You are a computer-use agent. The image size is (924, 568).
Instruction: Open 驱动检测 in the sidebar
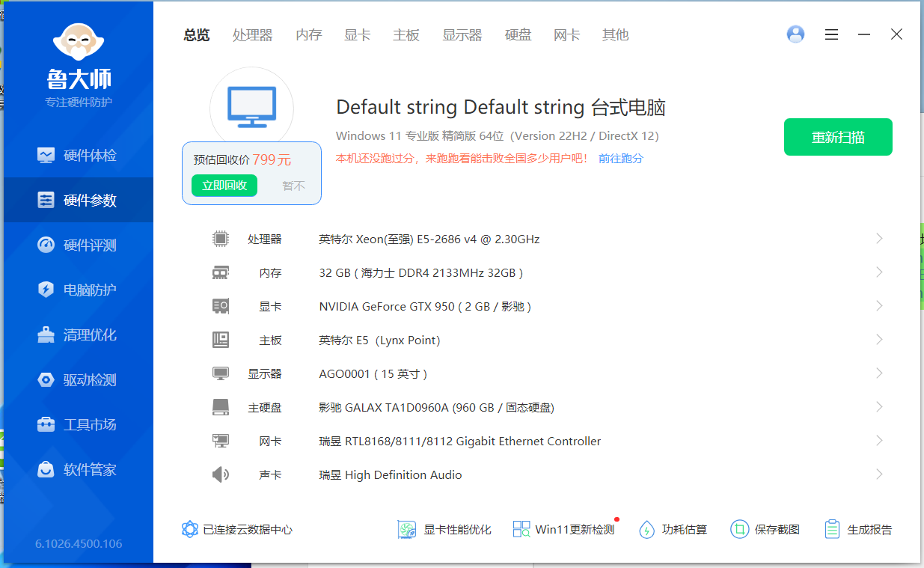coord(78,380)
